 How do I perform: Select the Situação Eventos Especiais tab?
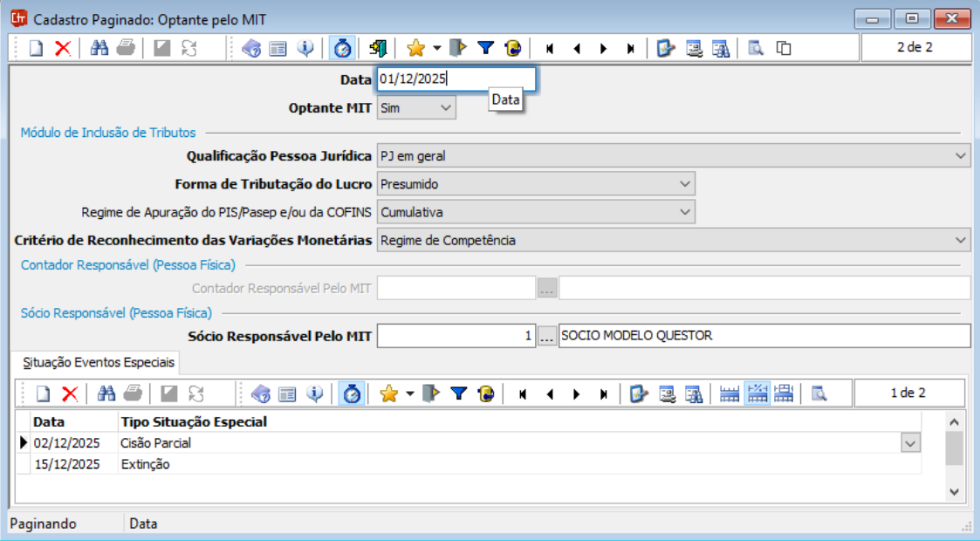pyautogui.click(x=94, y=362)
